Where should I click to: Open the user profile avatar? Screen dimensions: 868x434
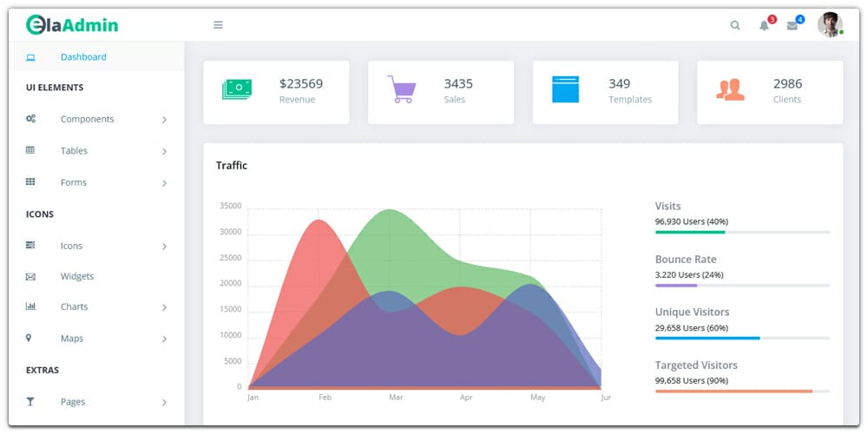click(830, 24)
